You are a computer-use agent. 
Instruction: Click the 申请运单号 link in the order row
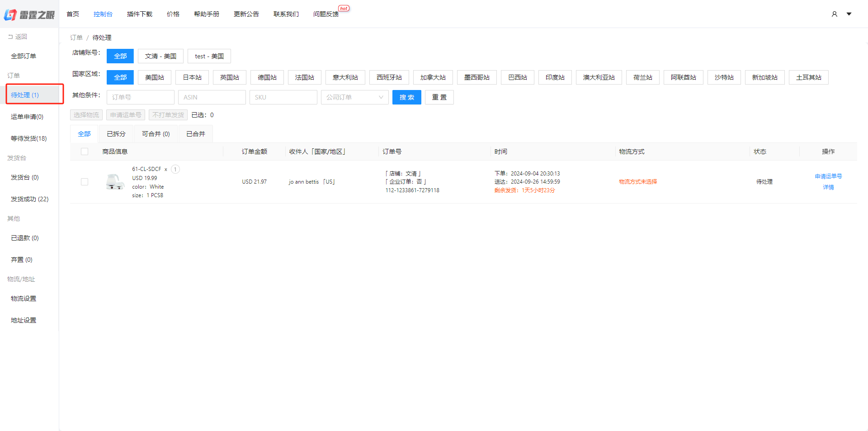pos(828,176)
